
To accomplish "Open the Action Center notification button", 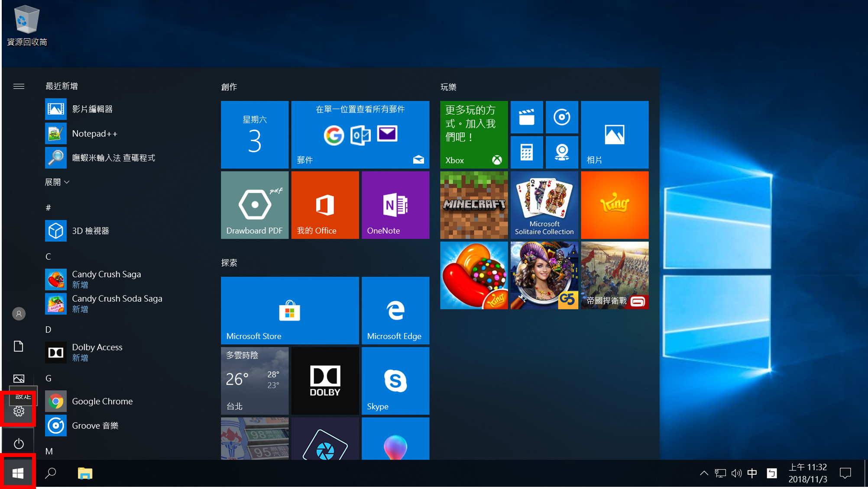I will (x=845, y=473).
